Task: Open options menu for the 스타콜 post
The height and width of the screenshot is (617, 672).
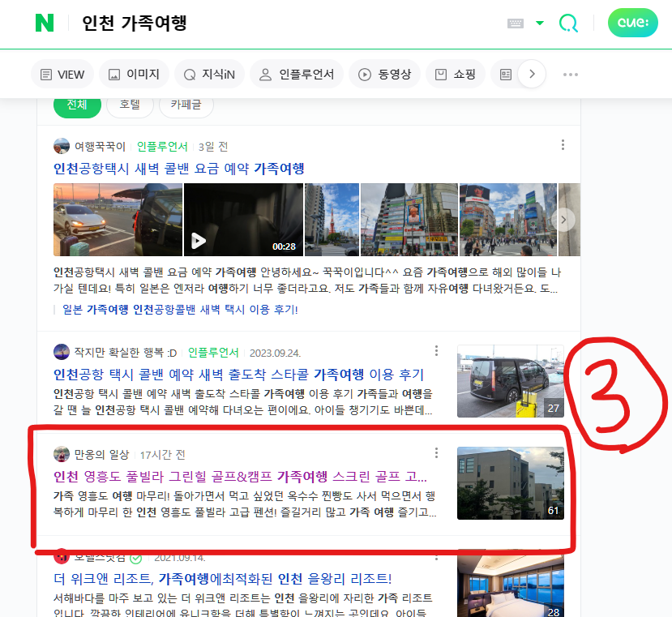Action: pyautogui.click(x=436, y=351)
